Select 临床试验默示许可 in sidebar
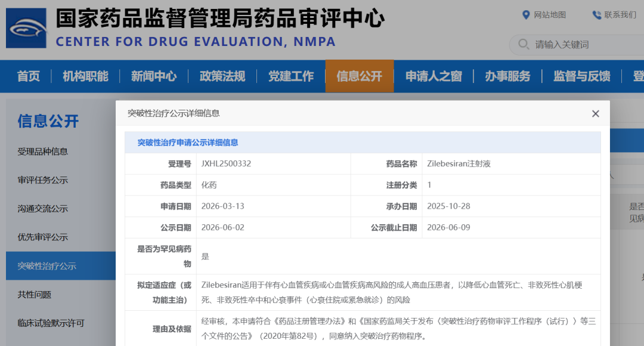The image size is (644, 346). coord(51,323)
